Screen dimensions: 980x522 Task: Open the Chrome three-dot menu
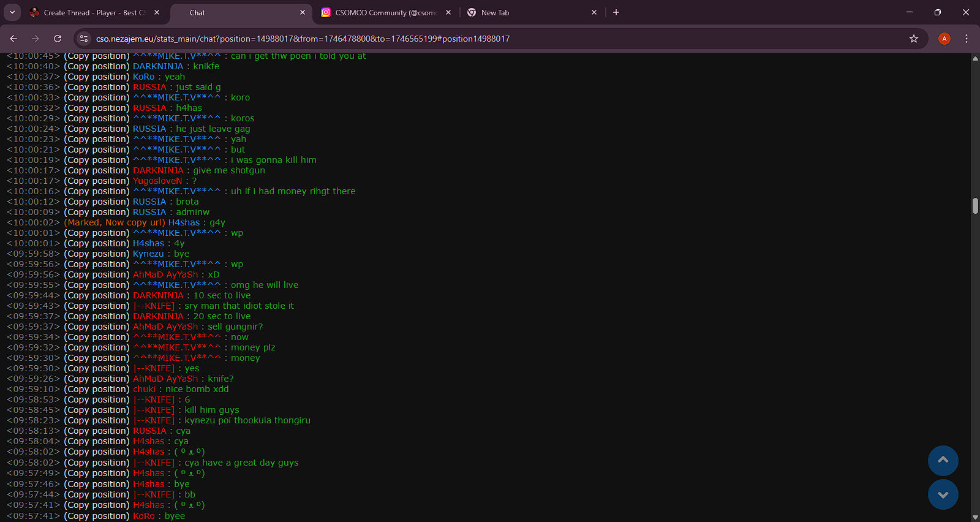pos(966,39)
